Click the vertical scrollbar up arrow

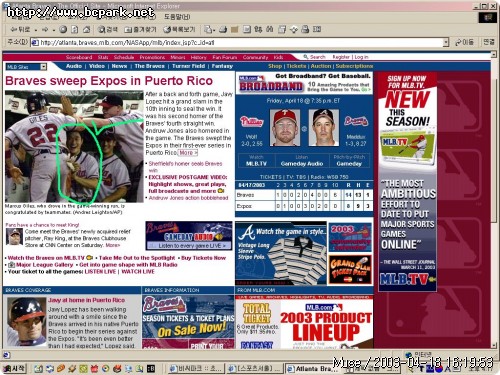[x=493, y=54]
